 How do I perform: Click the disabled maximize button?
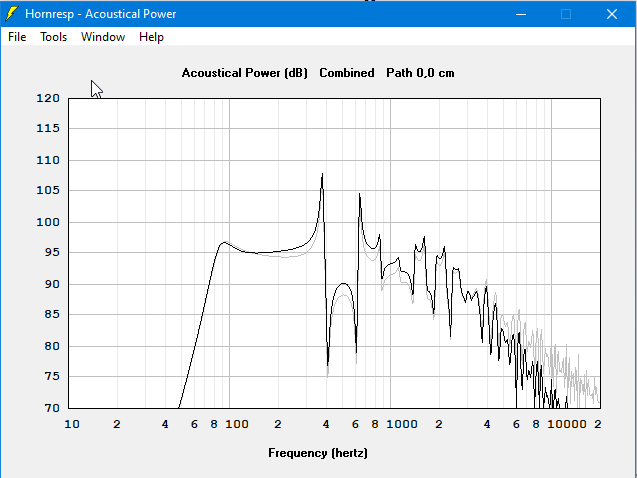(x=566, y=14)
